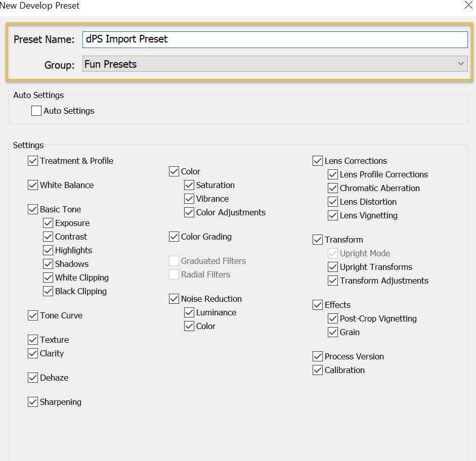Uncheck Black Clipping
This screenshot has width=476, height=461.
pyautogui.click(x=48, y=291)
